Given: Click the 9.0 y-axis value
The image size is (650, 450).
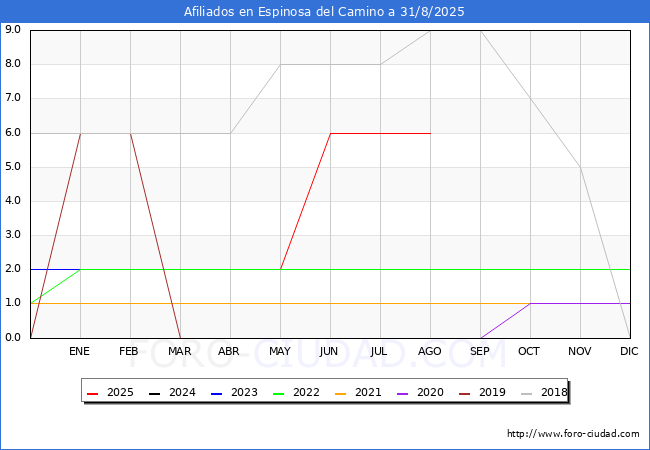Looking at the screenshot, I should click(14, 30).
